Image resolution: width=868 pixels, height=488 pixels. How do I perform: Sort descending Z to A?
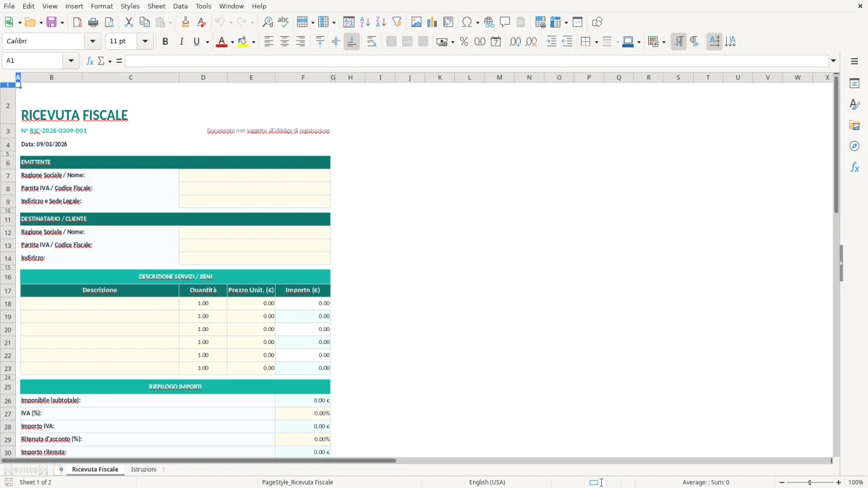pyautogui.click(x=380, y=22)
